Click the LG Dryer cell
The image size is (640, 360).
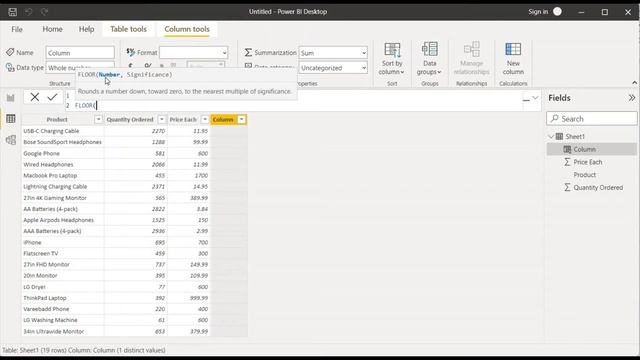[63, 287]
